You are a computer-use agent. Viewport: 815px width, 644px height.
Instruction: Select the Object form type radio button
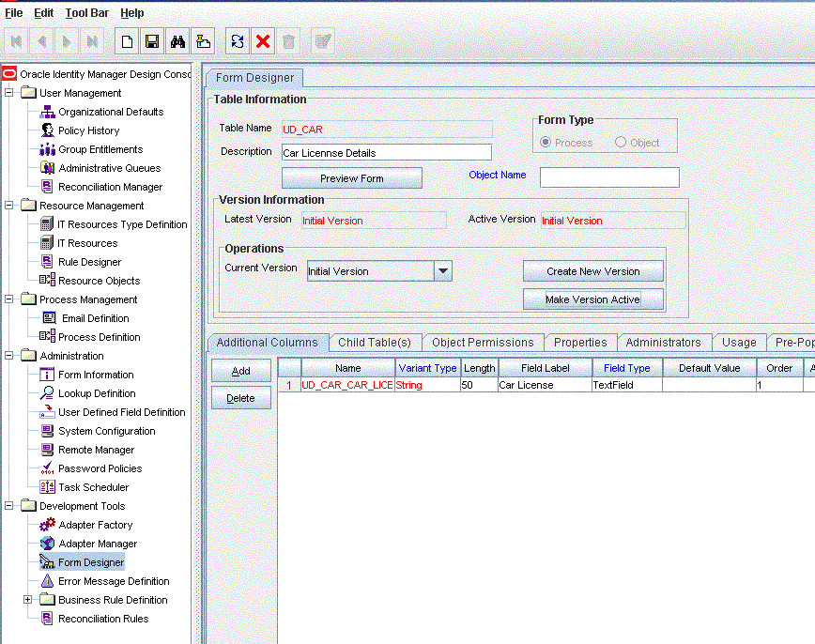[621, 143]
